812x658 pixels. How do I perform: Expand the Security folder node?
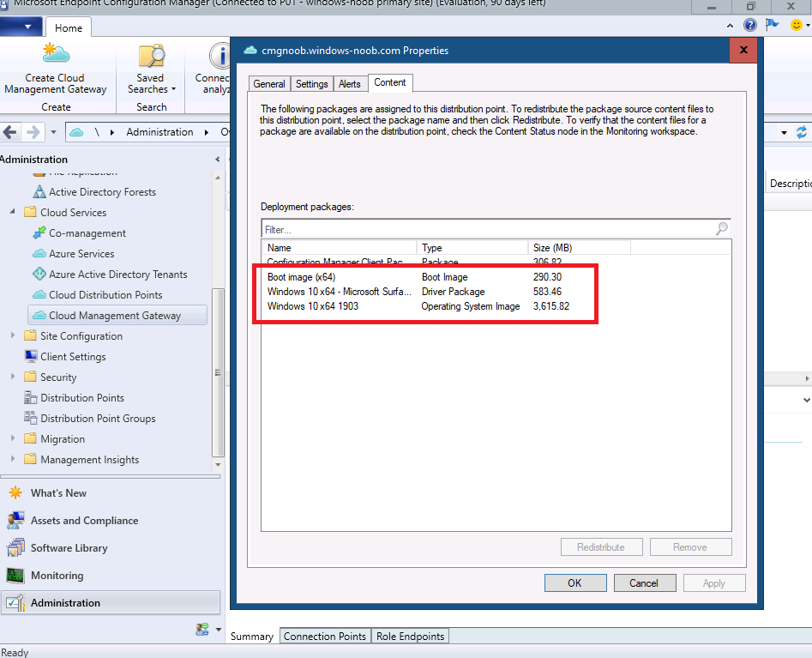pyautogui.click(x=12, y=377)
